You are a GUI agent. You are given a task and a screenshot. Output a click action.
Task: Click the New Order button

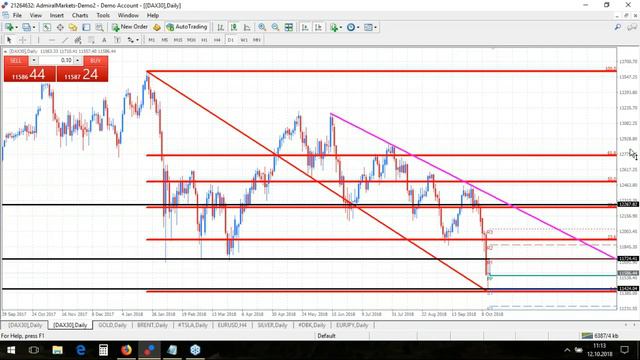pyautogui.click(x=130, y=27)
